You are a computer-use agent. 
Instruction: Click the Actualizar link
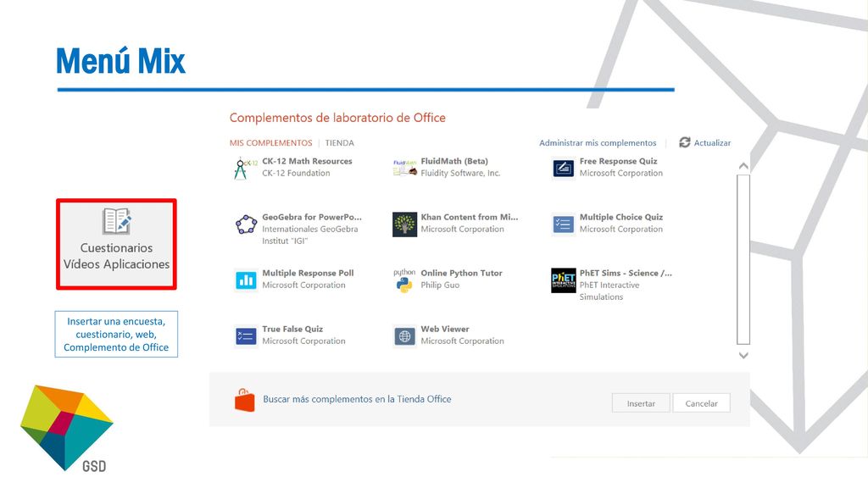[712, 142]
